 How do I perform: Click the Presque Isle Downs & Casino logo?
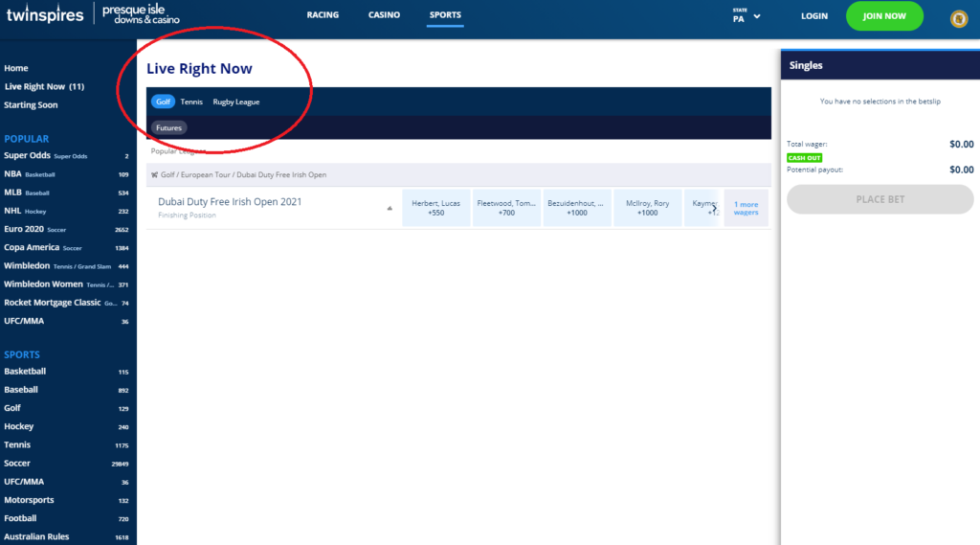141,14
